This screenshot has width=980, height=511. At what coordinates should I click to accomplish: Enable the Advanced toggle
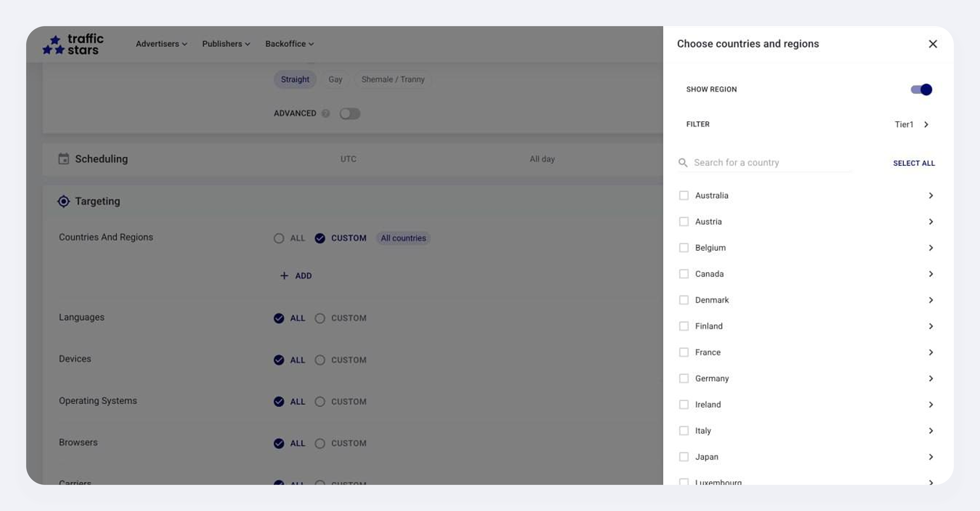click(350, 113)
